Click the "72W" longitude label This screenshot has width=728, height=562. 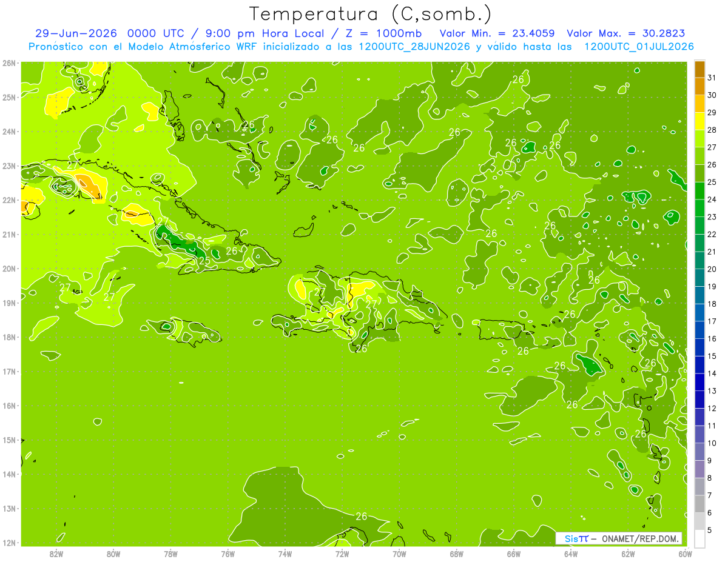point(342,553)
